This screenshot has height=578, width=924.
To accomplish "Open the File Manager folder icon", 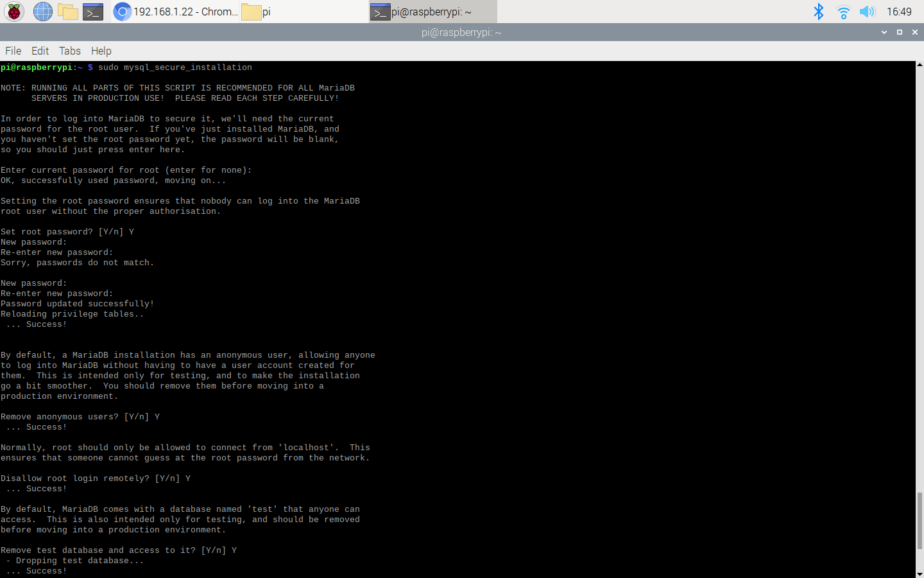I will click(68, 12).
